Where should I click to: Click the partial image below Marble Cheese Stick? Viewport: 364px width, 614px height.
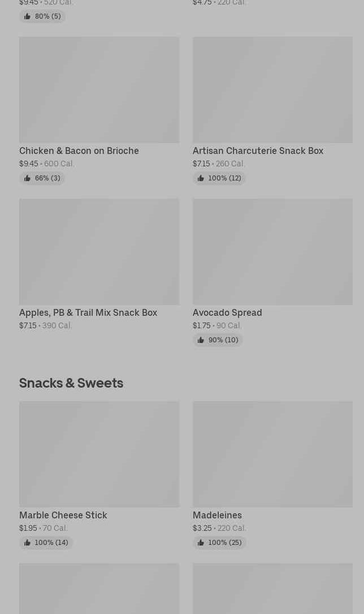pos(99,589)
